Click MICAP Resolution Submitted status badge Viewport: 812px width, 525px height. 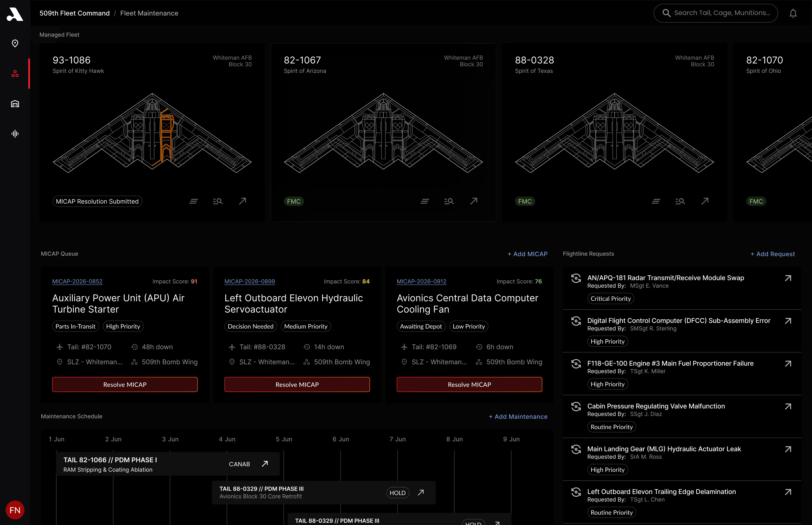point(97,201)
